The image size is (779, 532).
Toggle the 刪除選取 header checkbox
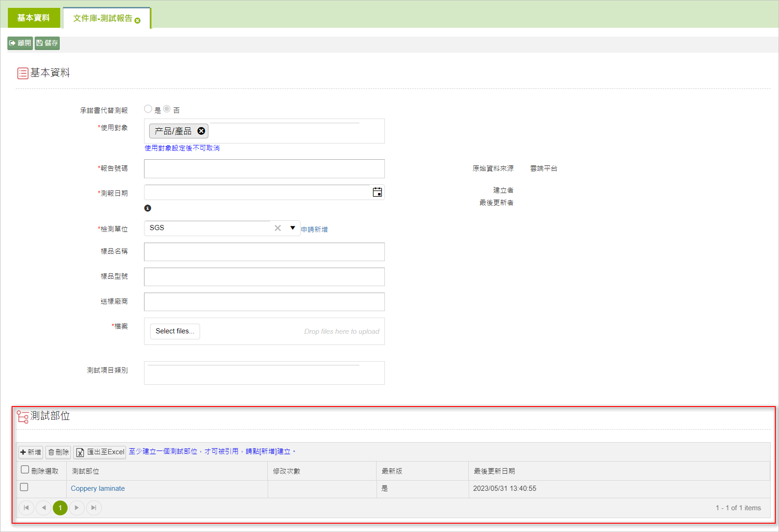coord(25,469)
